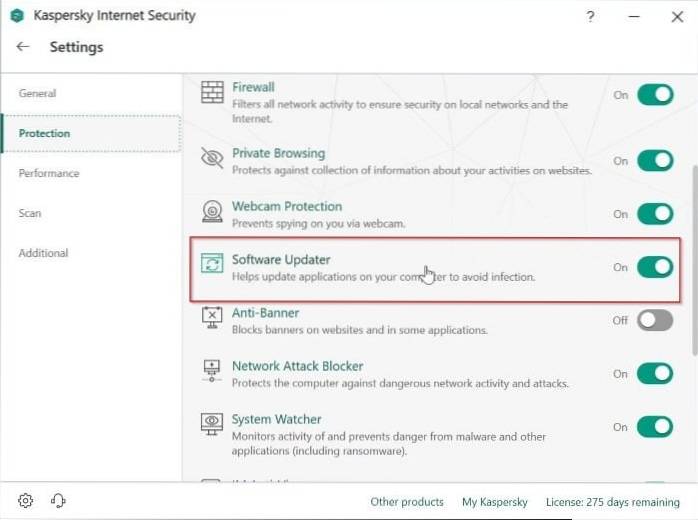The height and width of the screenshot is (520, 698).
Task: Click the System Watcher eye icon
Action: tap(212, 425)
